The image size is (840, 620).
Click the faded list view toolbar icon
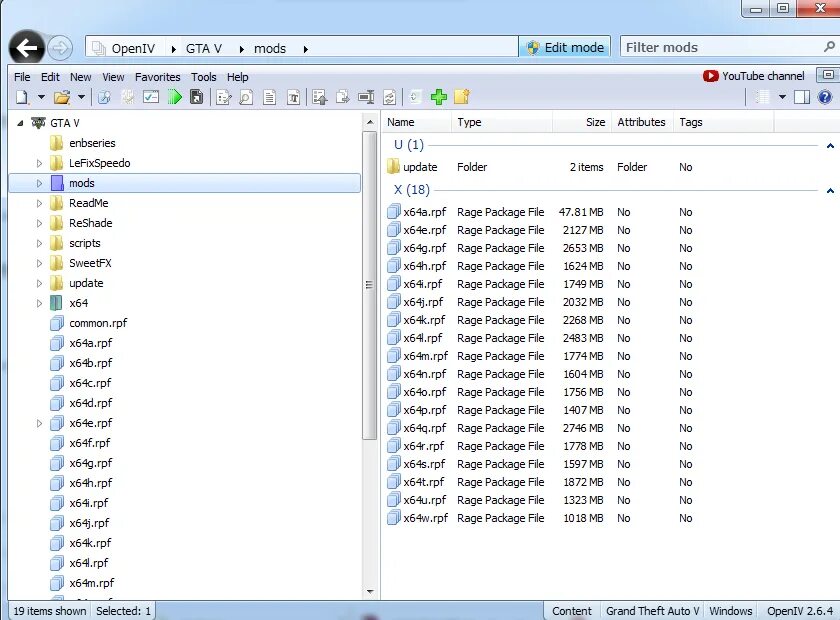762,97
